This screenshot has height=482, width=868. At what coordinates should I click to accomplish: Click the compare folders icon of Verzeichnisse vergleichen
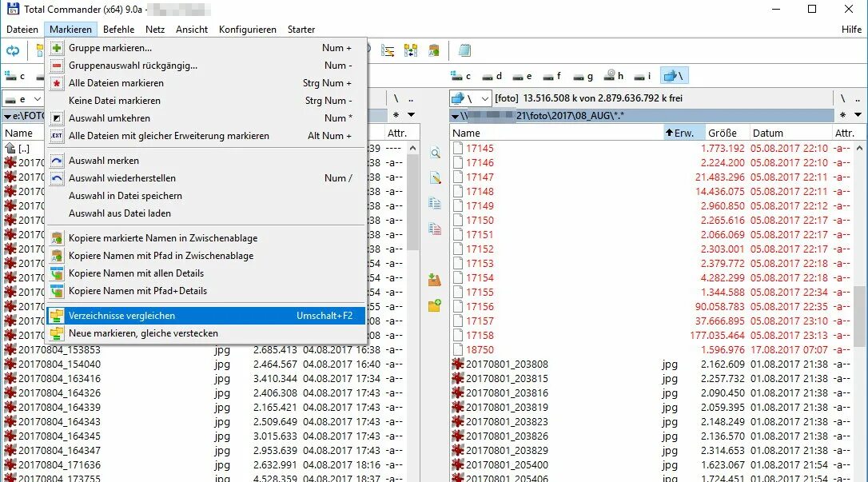click(57, 316)
